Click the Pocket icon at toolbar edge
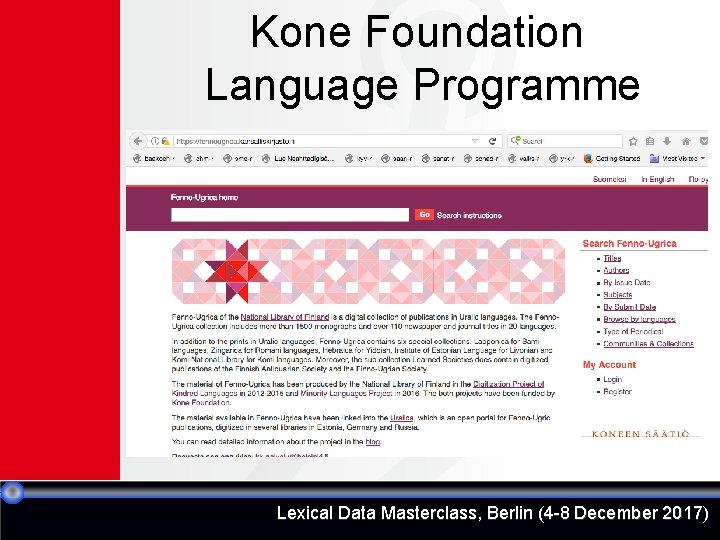The height and width of the screenshot is (540, 720). click(x=703, y=141)
